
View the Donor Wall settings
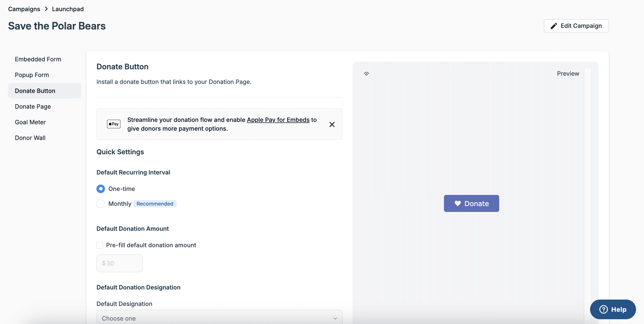coord(30,138)
